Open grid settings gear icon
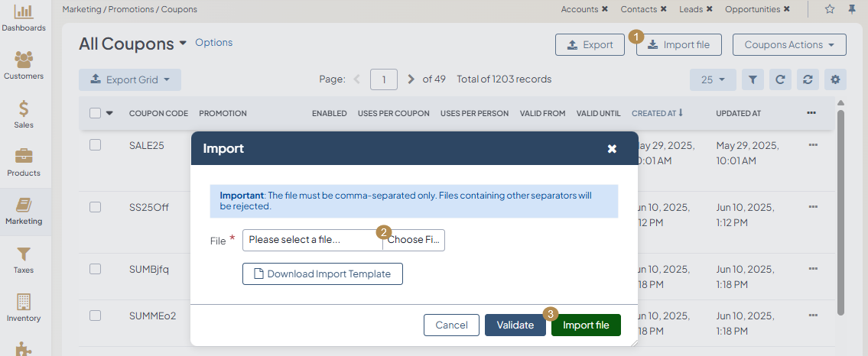The height and width of the screenshot is (356, 868). click(x=834, y=79)
